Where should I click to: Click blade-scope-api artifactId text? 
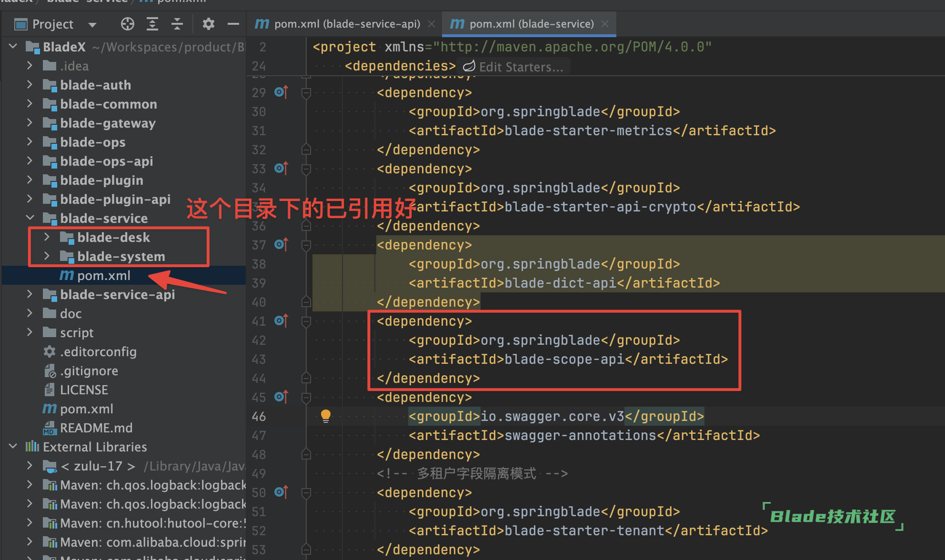pos(564,359)
